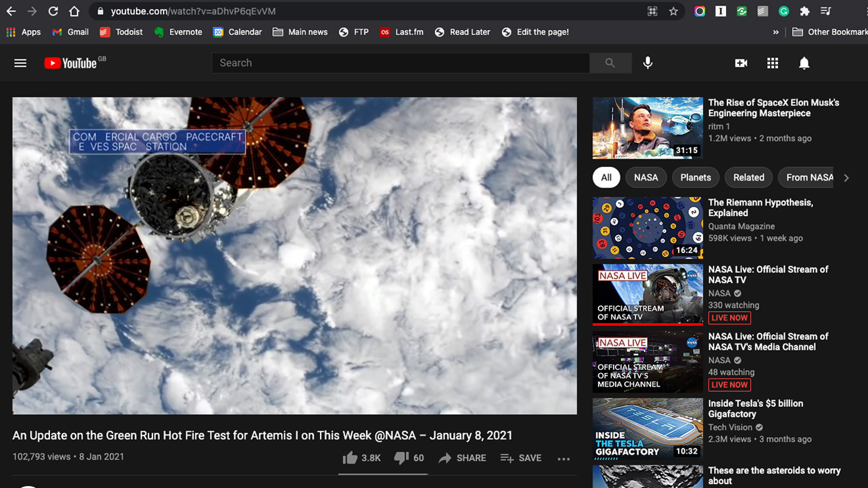Click the search magnifier button
868x488 pixels.
click(610, 63)
